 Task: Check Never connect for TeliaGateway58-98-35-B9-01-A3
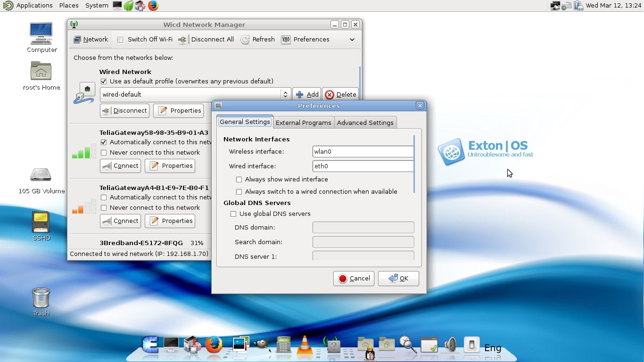(x=104, y=153)
